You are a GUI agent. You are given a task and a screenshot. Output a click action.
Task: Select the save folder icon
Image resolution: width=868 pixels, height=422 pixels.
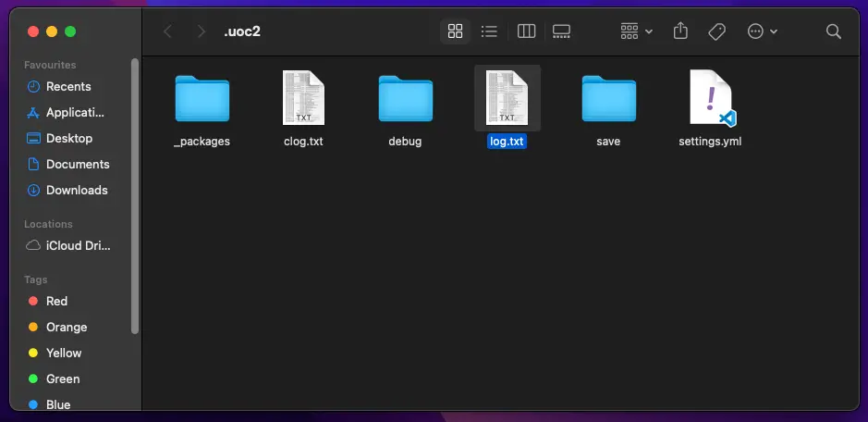(609, 99)
